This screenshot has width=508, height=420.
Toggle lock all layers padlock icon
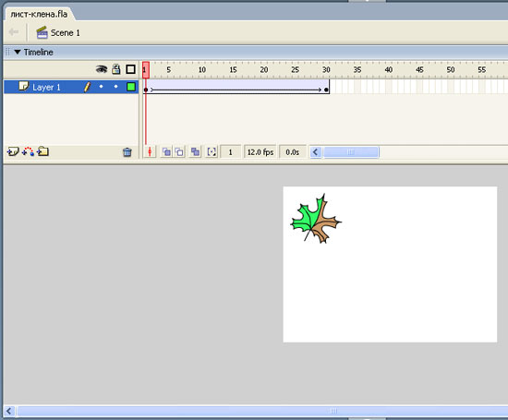116,69
